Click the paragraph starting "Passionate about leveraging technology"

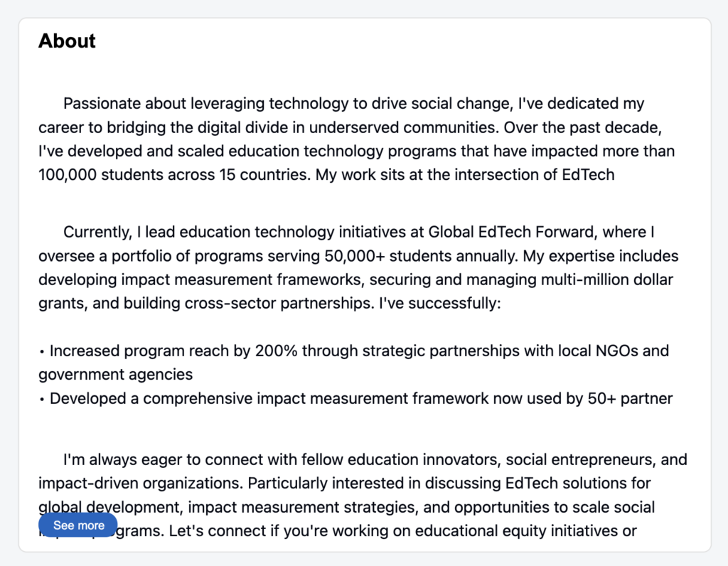pos(357,139)
